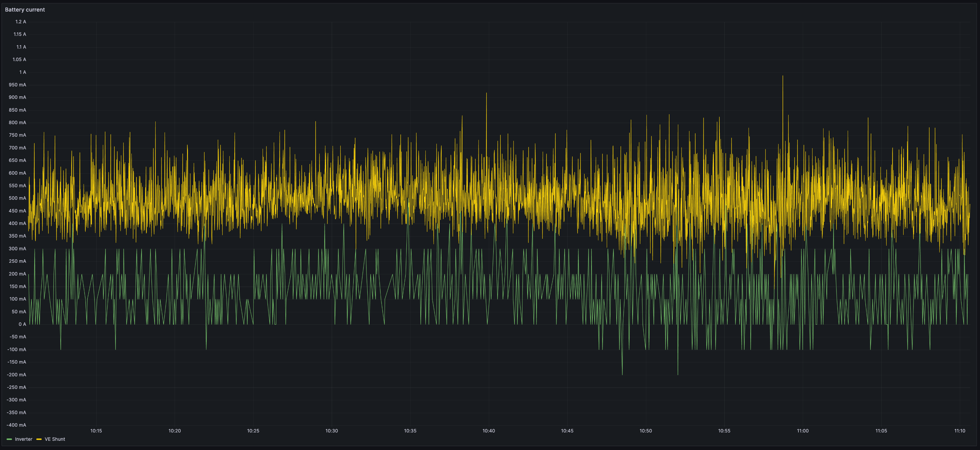Click the 10:20 time axis label
The image size is (980, 450).
[x=175, y=431]
